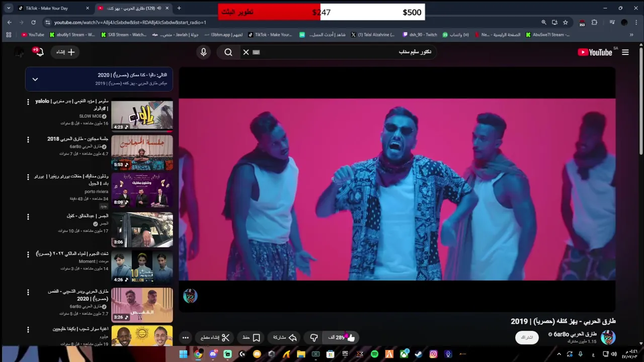Clear the YouTube search text with the X

(246, 52)
